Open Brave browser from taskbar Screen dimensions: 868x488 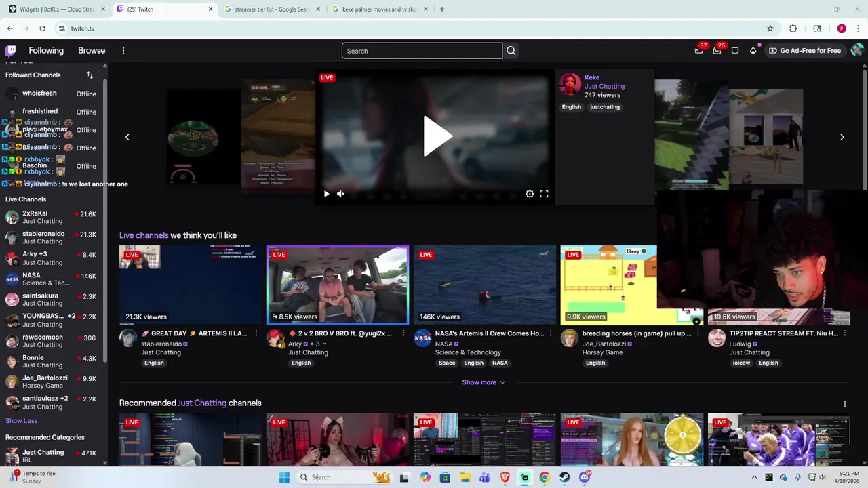[x=505, y=477]
